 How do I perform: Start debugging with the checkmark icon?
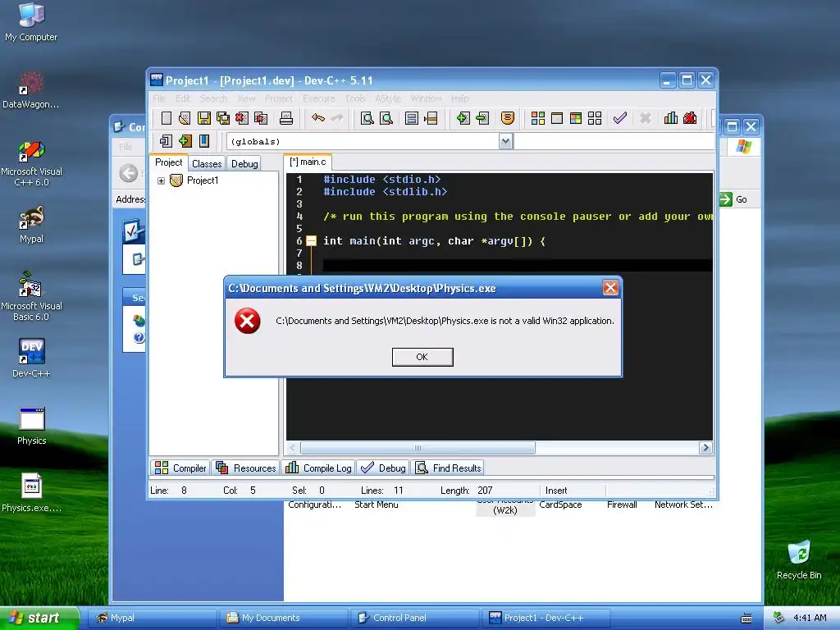coord(620,118)
